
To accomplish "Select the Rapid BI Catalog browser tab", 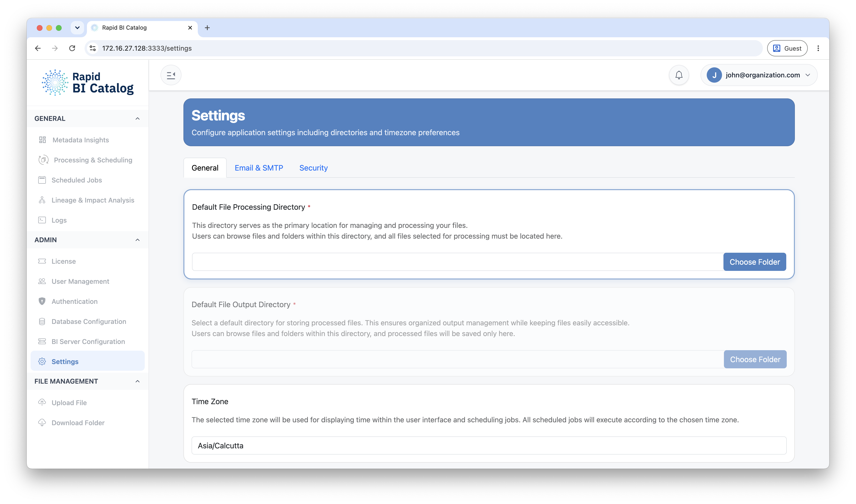I will (142, 27).
